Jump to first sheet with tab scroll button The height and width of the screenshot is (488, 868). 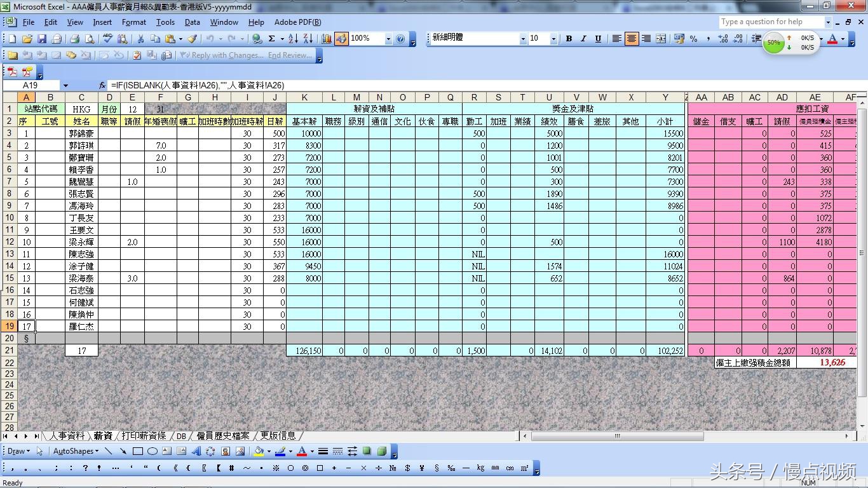pos(6,437)
